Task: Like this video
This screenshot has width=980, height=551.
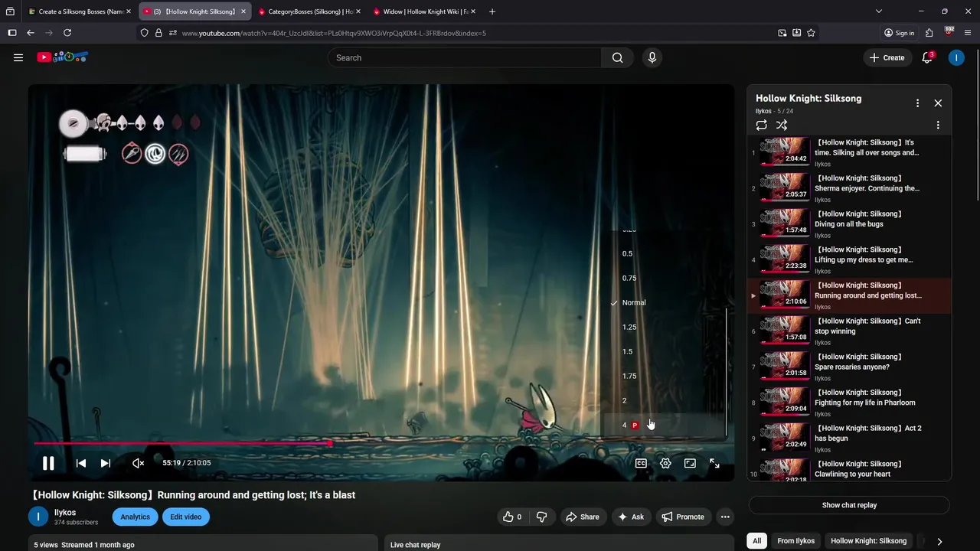Action: pos(512,517)
